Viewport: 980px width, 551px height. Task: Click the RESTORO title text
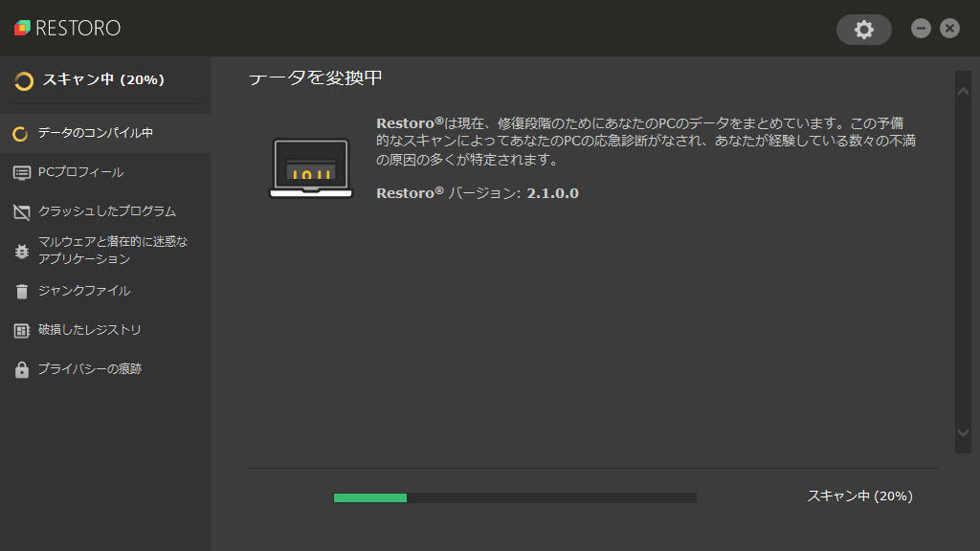pyautogui.click(x=78, y=28)
